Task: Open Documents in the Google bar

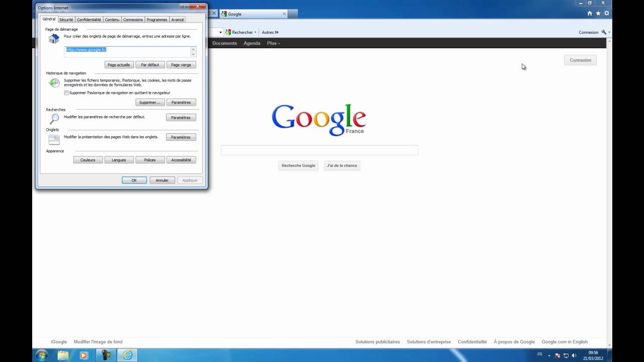Action: [224, 43]
